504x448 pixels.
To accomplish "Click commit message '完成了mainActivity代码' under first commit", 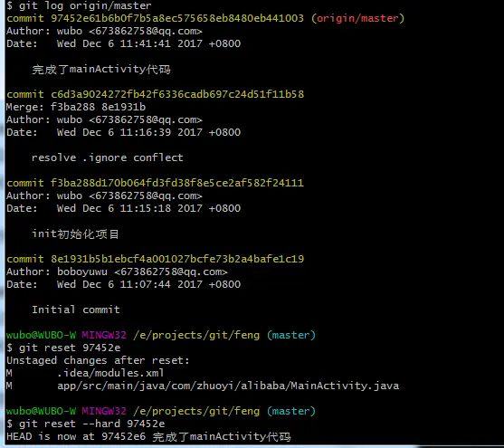I will pyautogui.click(x=101, y=69).
